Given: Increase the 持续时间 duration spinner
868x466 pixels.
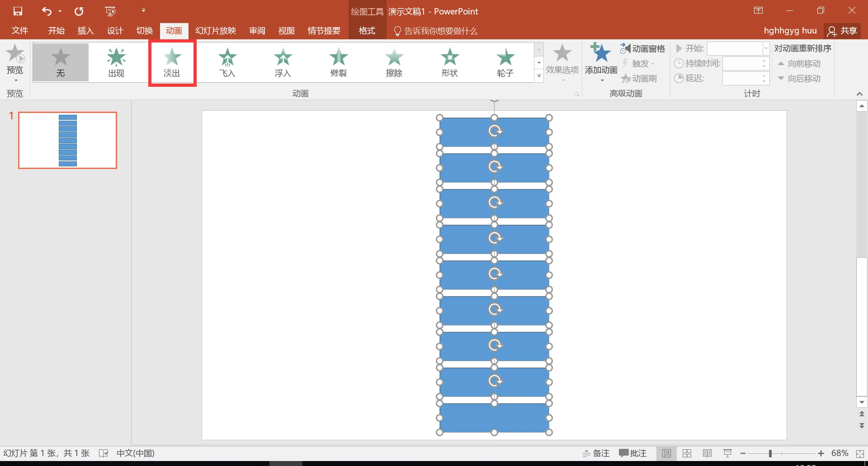Looking at the screenshot, I should tap(764, 61).
